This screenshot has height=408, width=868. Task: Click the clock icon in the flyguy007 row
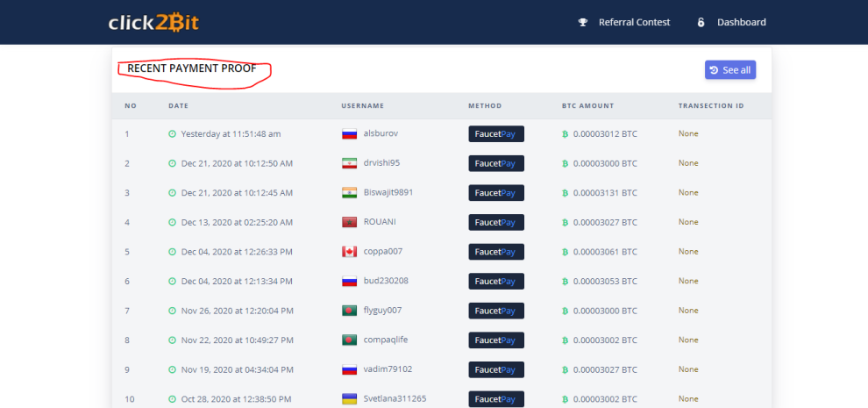(172, 311)
